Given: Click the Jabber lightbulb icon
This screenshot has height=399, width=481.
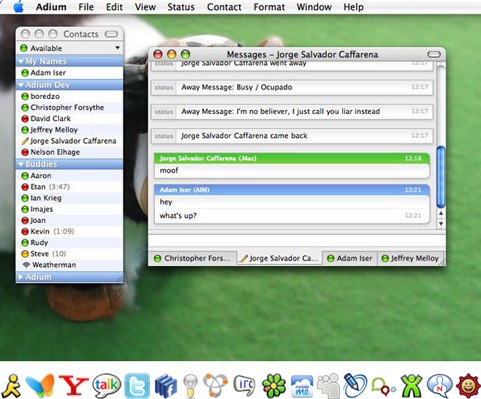Looking at the screenshot, I should click(191, 386).
